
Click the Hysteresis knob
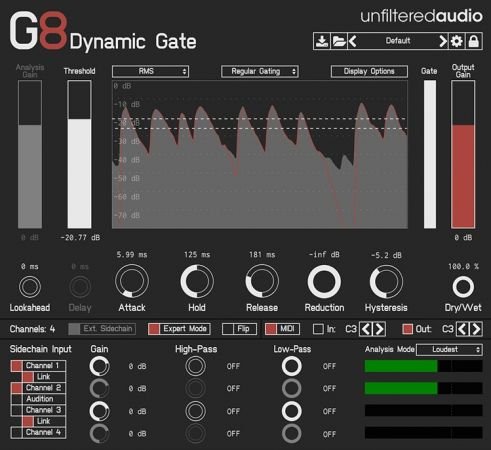click(386, 282)
